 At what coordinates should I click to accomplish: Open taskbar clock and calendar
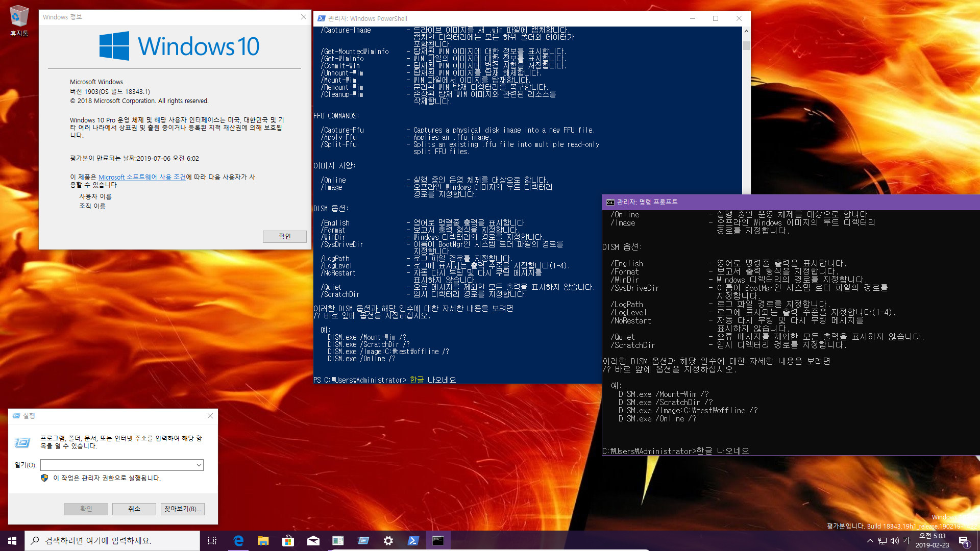[932, 541]
